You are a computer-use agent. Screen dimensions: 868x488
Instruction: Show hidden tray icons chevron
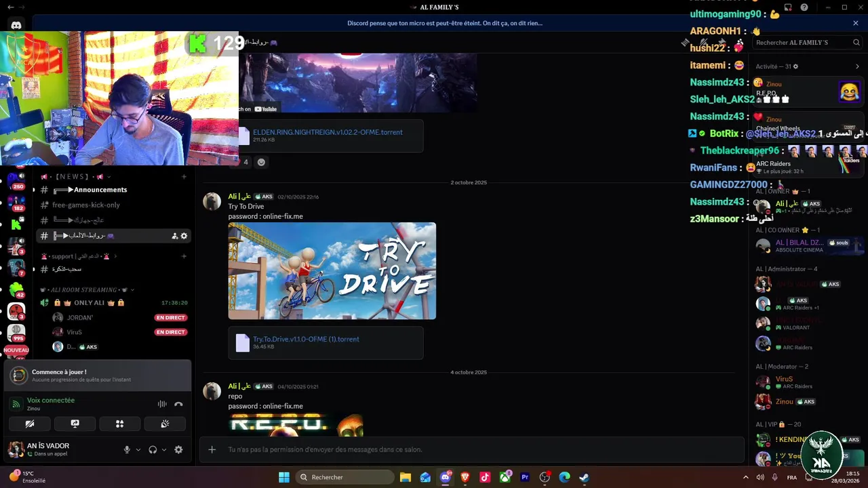[746, 477]
